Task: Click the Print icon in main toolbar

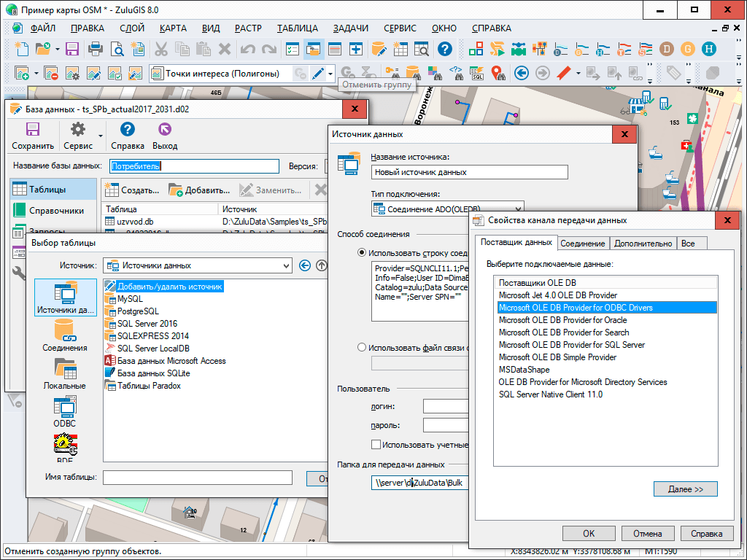Action: [95, 49]
